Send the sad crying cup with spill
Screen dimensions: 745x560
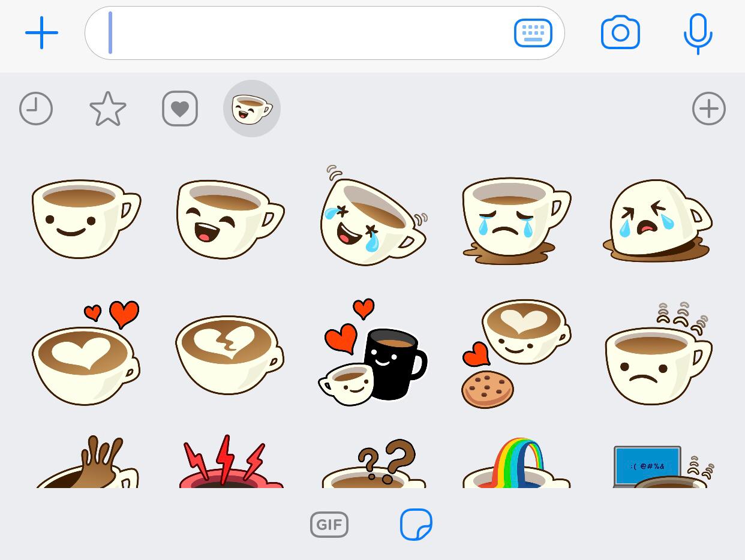[516, 221]
